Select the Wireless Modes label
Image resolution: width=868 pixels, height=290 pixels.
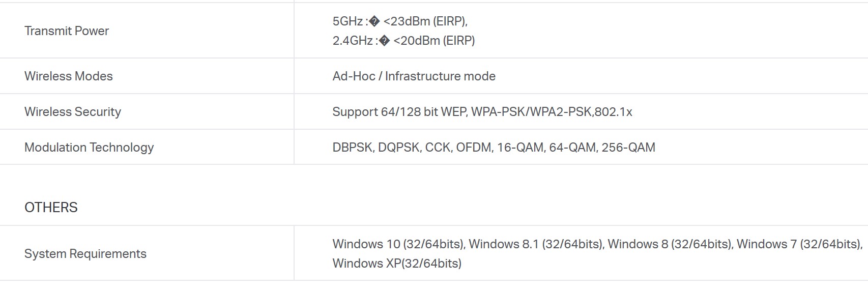[x=69, y=76]
